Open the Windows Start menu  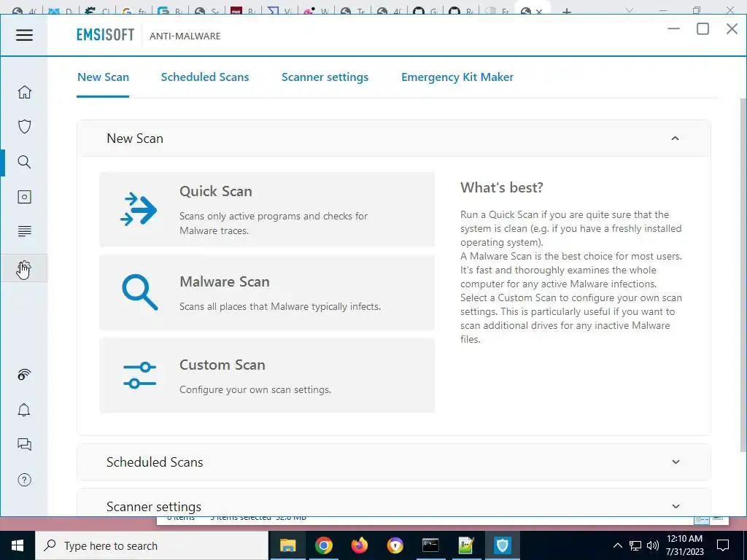(18, 545)
